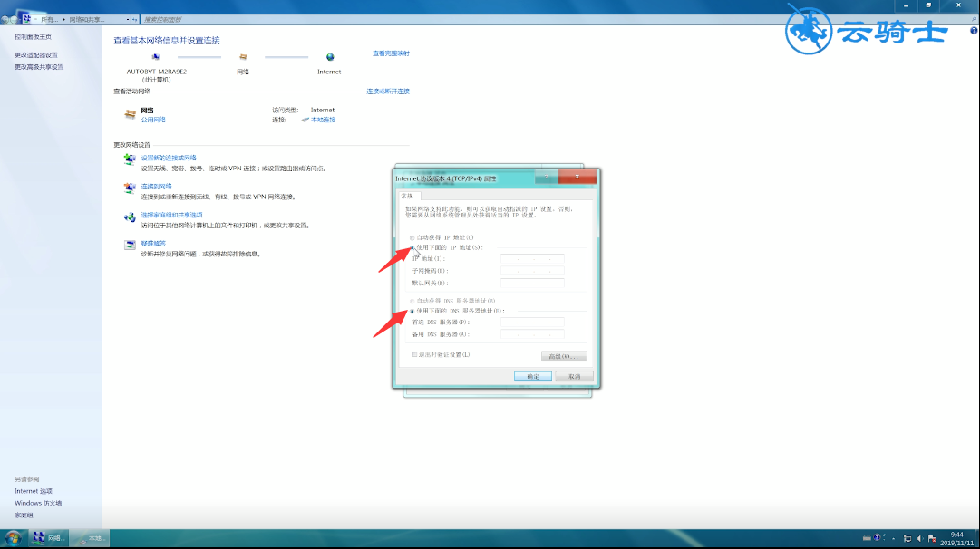This screenshot has width=980, height=549.
Task: Click the alternate DNS server field
Action: (x=532, y=334)
